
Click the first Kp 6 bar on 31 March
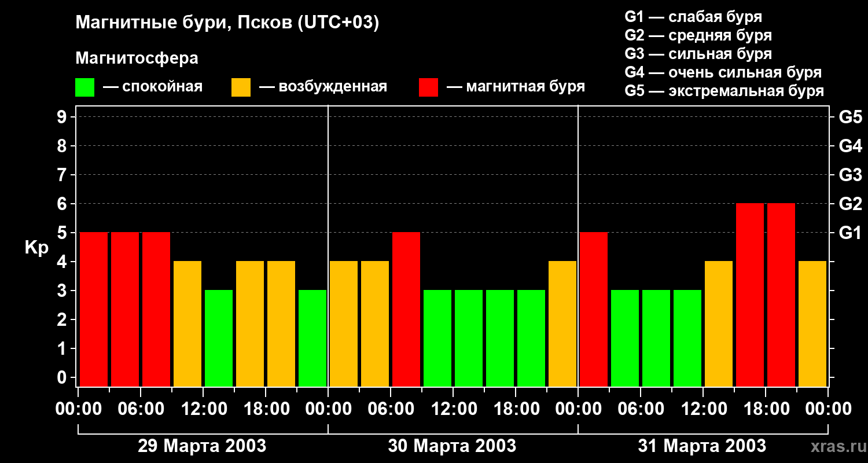(x=750, y=295)
